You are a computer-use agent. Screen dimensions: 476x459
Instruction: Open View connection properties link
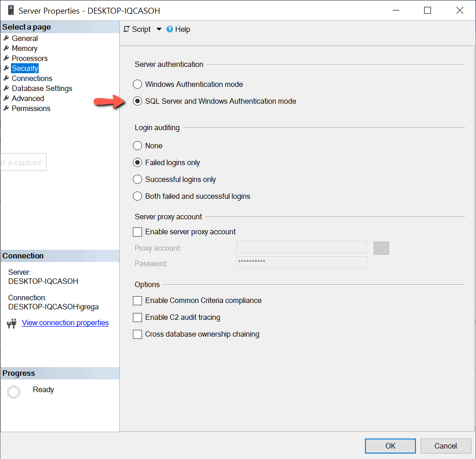[x=65, y=323]
